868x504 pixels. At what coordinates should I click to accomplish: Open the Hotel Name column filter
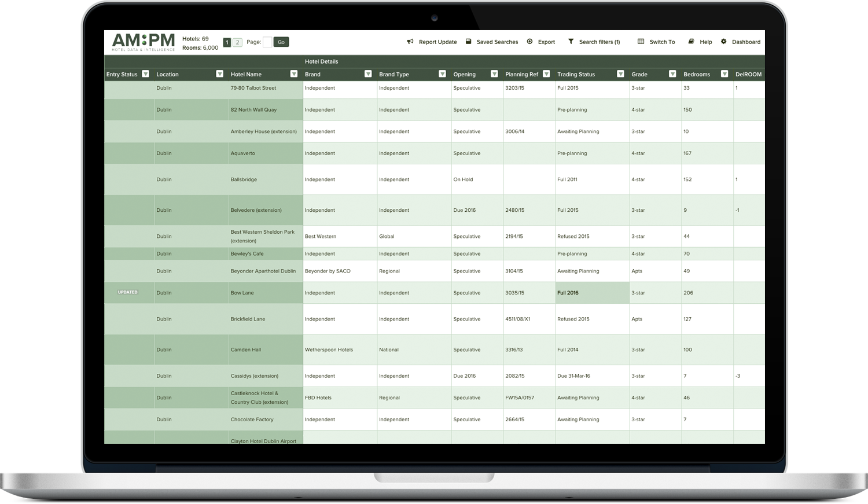[294, 74]
